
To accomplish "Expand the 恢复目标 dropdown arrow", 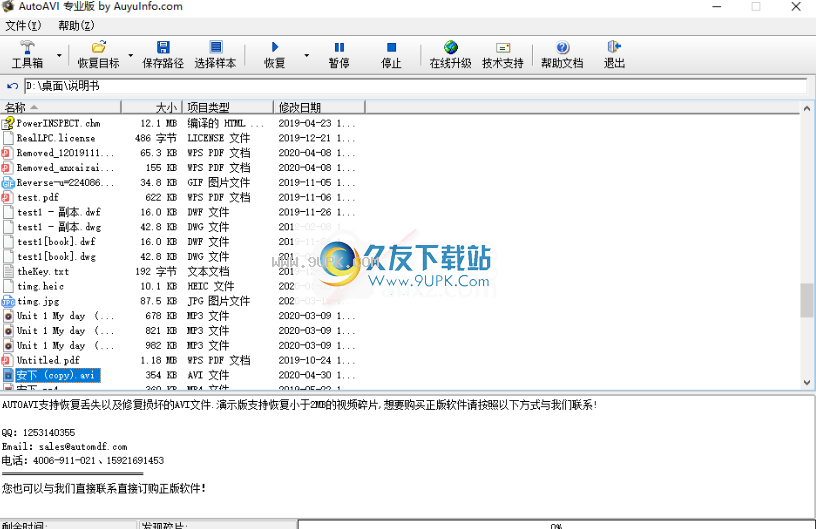I will click(x=131, y=55).
